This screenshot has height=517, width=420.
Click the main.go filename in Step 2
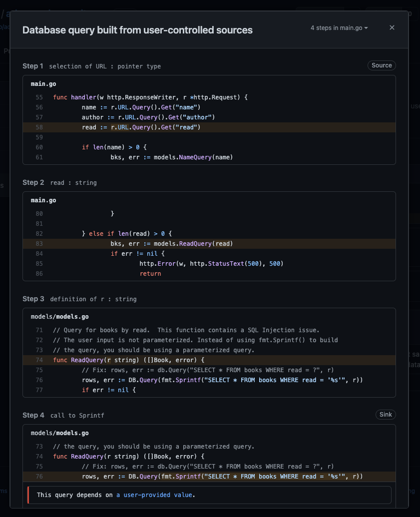(43, 200)
